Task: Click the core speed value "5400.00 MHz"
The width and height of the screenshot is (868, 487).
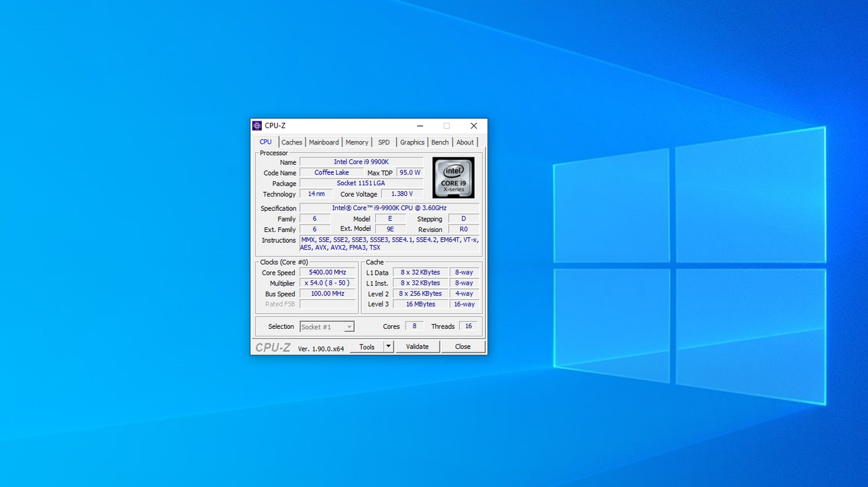Action: 328,273
